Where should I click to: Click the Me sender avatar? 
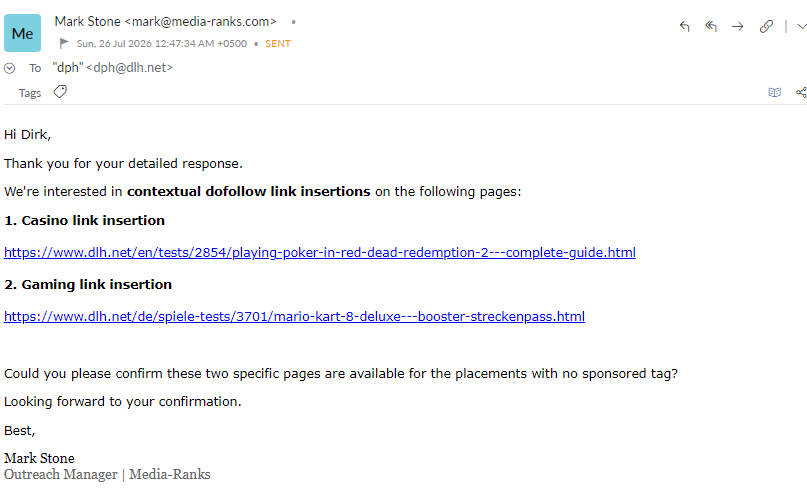point(22,33)
